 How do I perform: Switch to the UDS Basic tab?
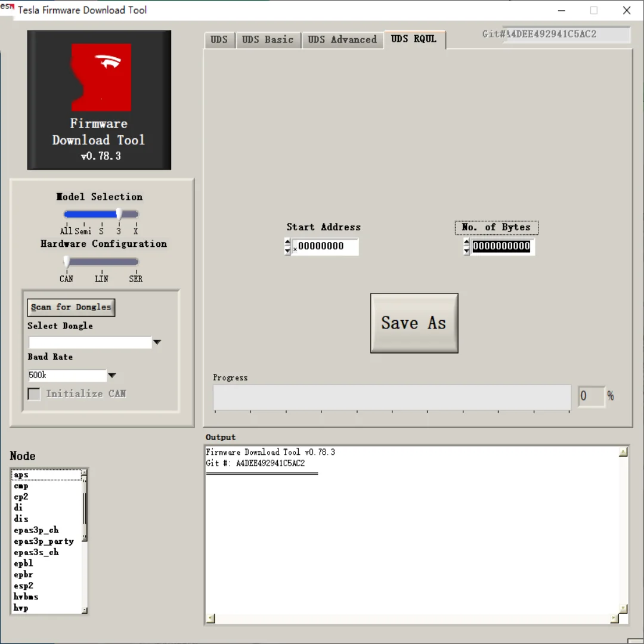tap(268, 40)
